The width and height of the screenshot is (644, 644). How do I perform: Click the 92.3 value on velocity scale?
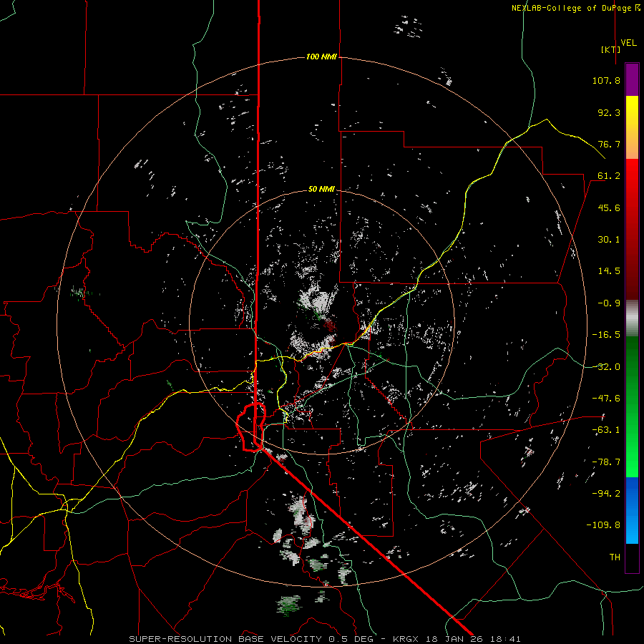pyautogui.click(x=609, y=112)
